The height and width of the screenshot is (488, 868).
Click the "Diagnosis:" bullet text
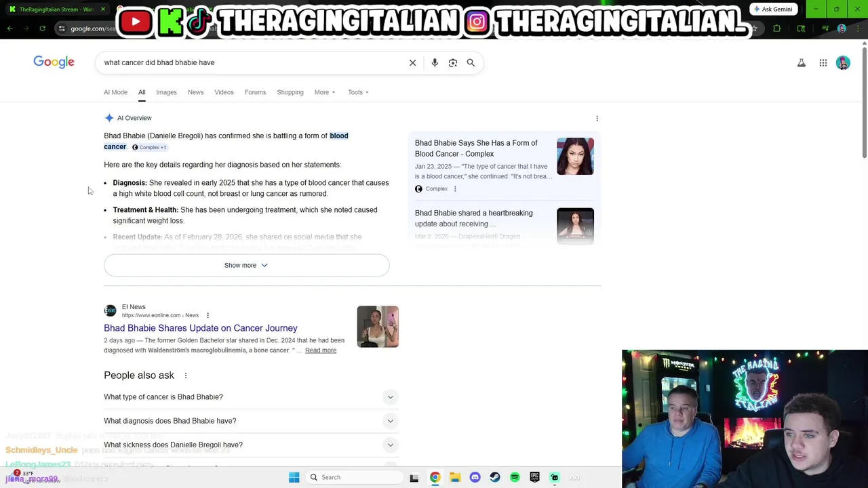[130, 183]
